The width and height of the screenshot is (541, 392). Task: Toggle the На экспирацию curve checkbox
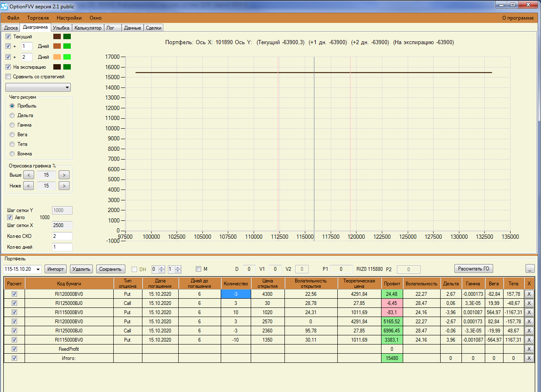(x=8, y=67)
